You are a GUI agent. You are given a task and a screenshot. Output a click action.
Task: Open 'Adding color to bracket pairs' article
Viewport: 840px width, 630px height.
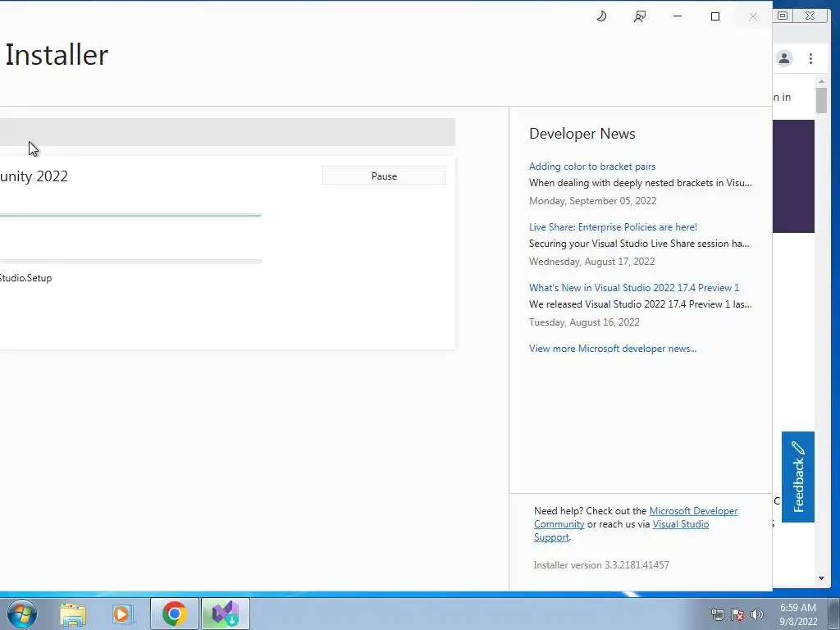[592, 167]
